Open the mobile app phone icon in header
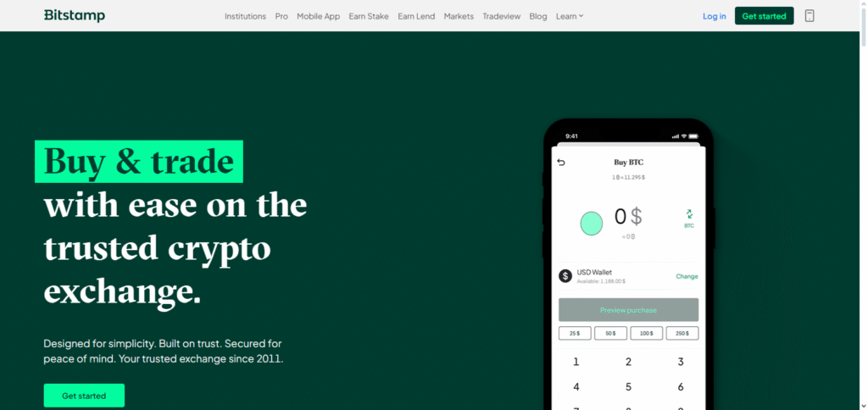 tap(810, 16)
